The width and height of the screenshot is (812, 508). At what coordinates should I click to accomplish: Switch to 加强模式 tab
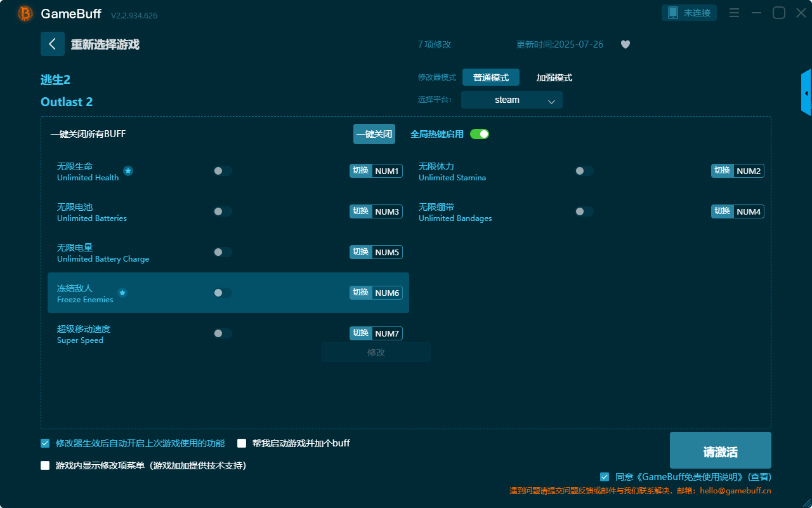click(x=554, y=77)
